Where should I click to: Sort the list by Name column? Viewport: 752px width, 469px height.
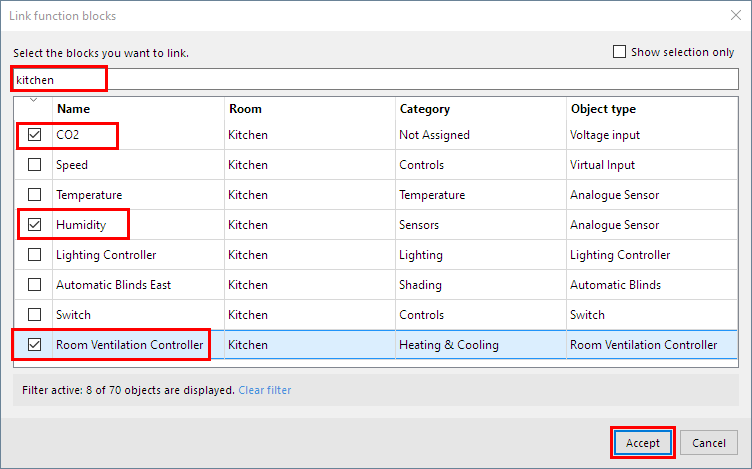coord(72,109)
